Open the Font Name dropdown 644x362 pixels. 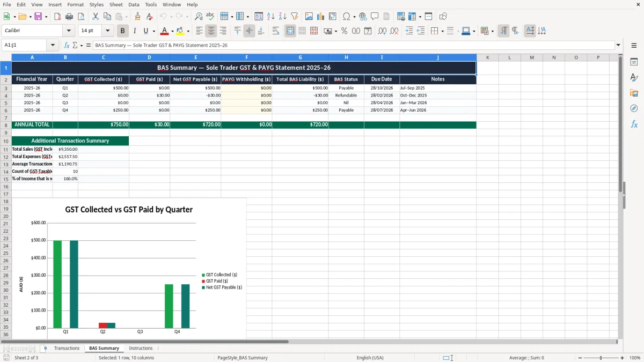pyautogui.click(x=68, y=31)
